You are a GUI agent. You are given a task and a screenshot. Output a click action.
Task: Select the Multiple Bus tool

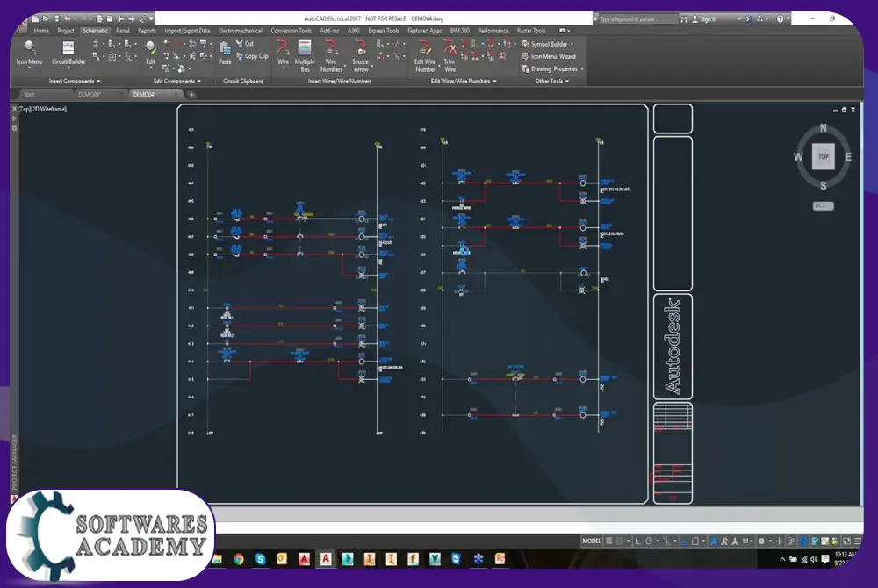[x=305, y=54]
